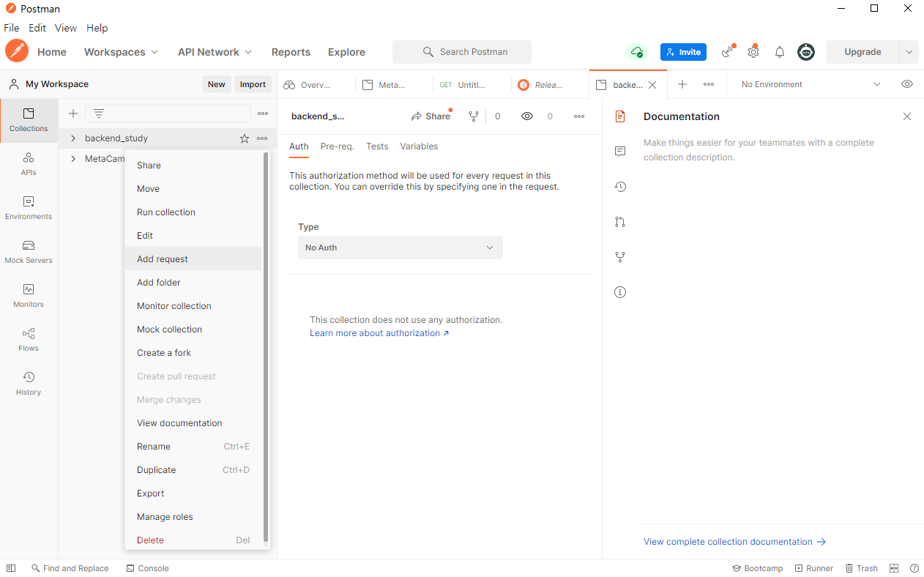Open Mock Servers in the sidebar

tap(29, 252)
